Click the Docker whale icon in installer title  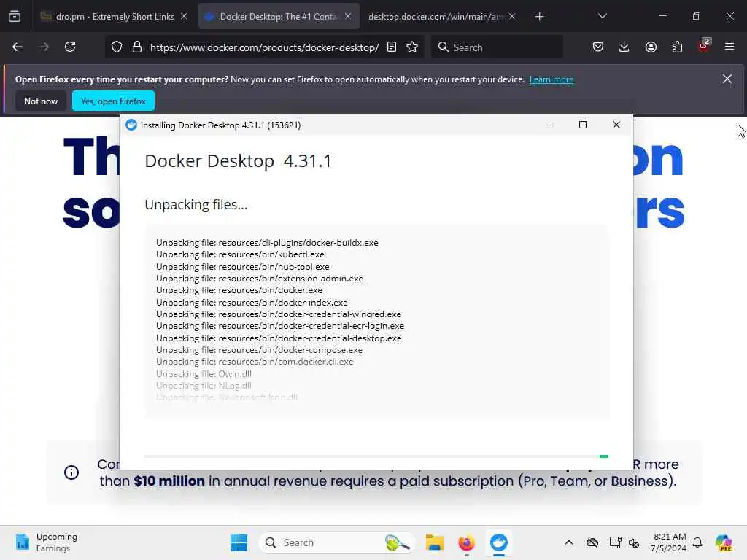[131, 125]
